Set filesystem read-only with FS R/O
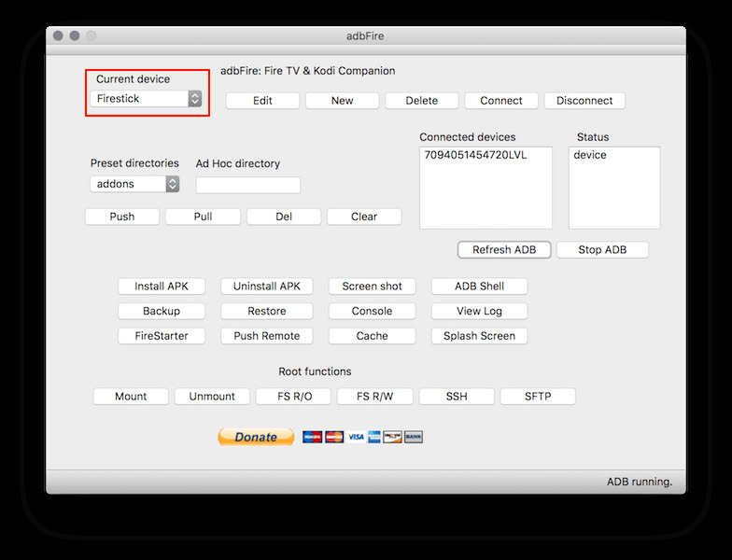Screen dimensions: 732x560 [x=293, y=396]
